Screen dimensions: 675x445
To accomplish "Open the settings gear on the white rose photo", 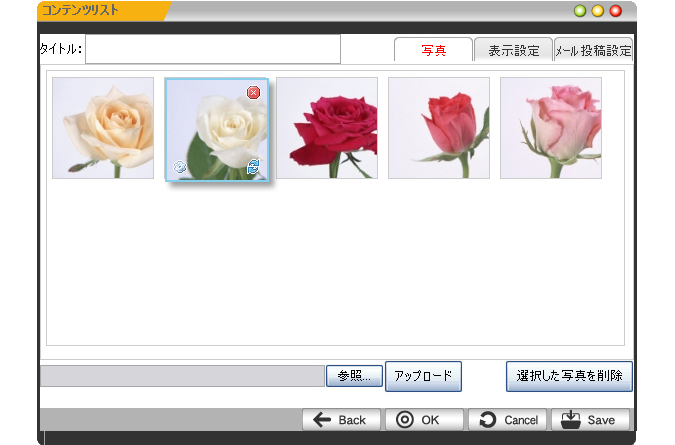I will pos(180,167).
